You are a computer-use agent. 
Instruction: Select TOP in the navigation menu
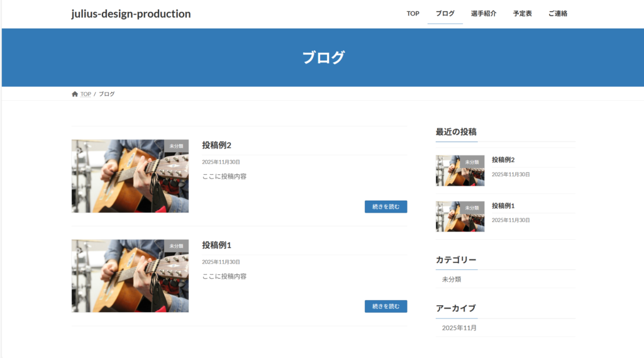[413, 14]
